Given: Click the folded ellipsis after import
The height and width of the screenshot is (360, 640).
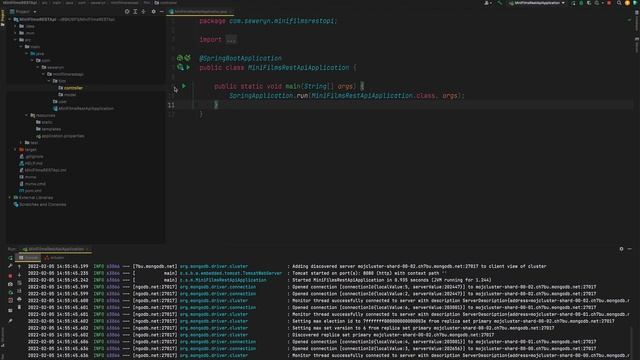Looking at the screenshot, I should click(231, 40).
